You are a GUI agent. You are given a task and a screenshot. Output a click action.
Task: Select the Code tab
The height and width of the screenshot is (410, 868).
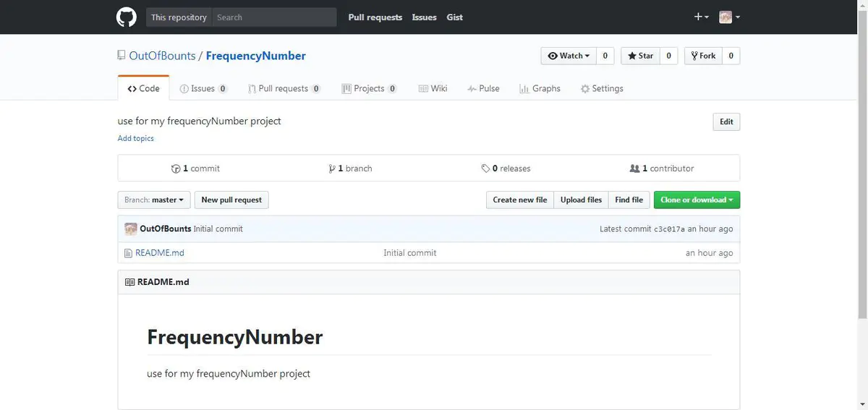tap(143, 88)
